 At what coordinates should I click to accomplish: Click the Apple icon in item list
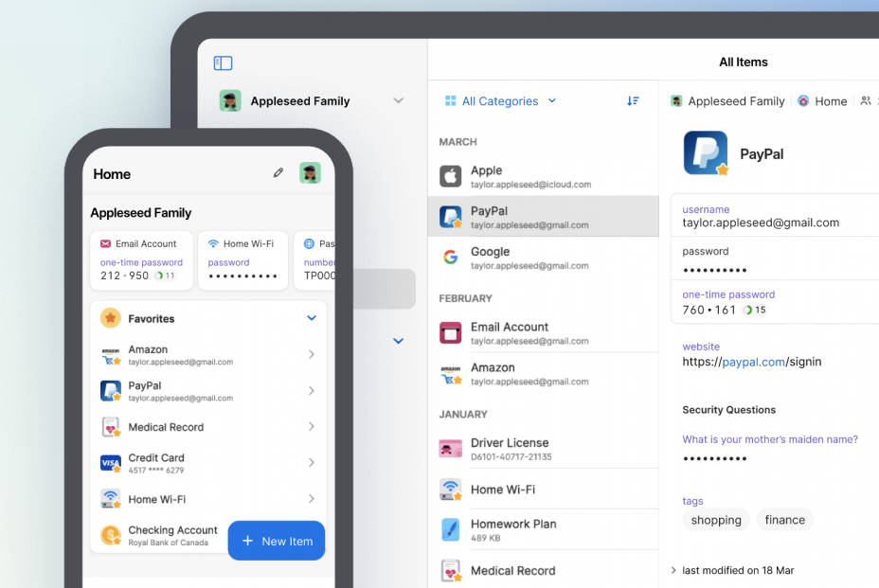pos(451,176)
